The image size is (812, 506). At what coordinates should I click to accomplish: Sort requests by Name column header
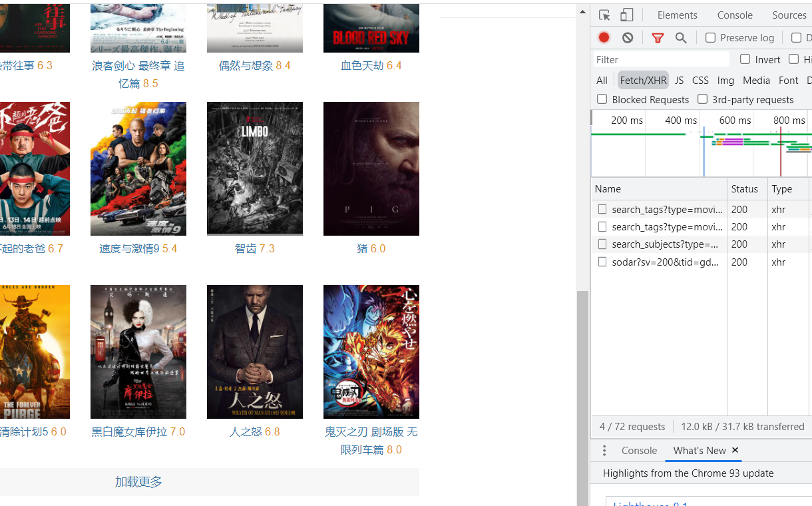[x=659, y=189]
